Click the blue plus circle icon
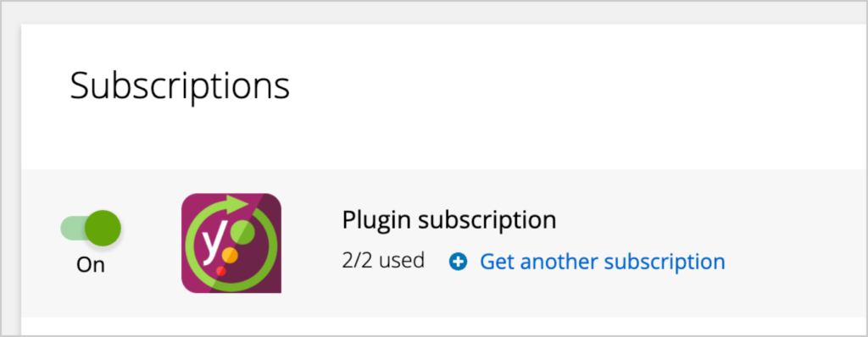Image resolution: width=868 pixels, height=337 pixels. (458, 261)
